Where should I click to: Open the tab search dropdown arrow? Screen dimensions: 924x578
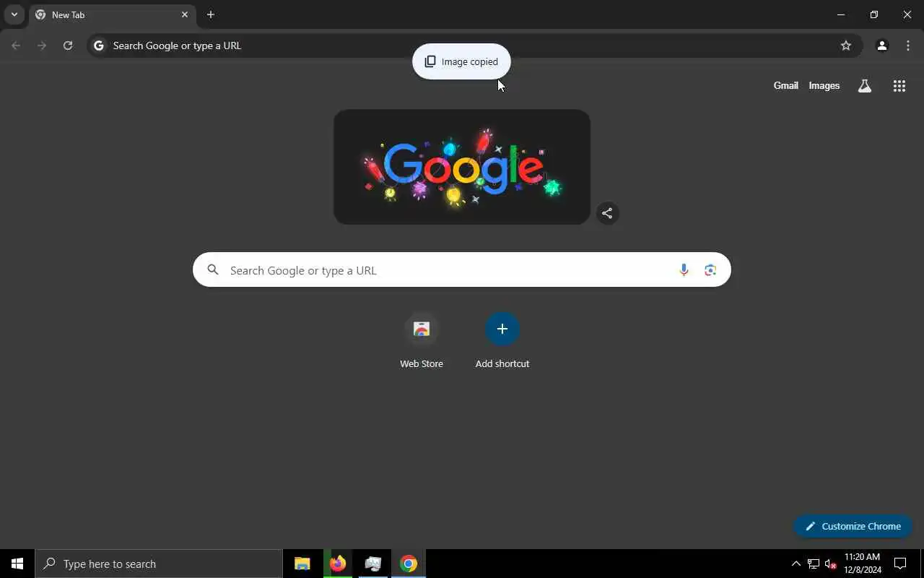(x=14, y=14)
